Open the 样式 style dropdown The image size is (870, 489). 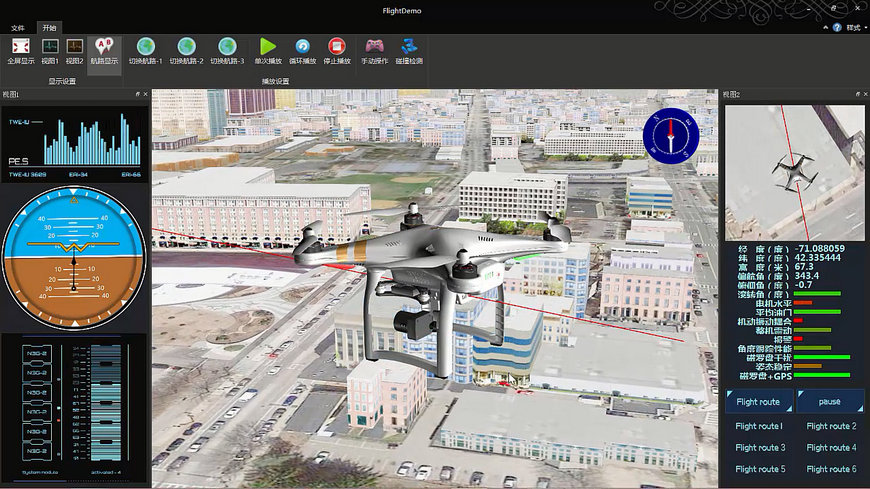pos(856,27)
